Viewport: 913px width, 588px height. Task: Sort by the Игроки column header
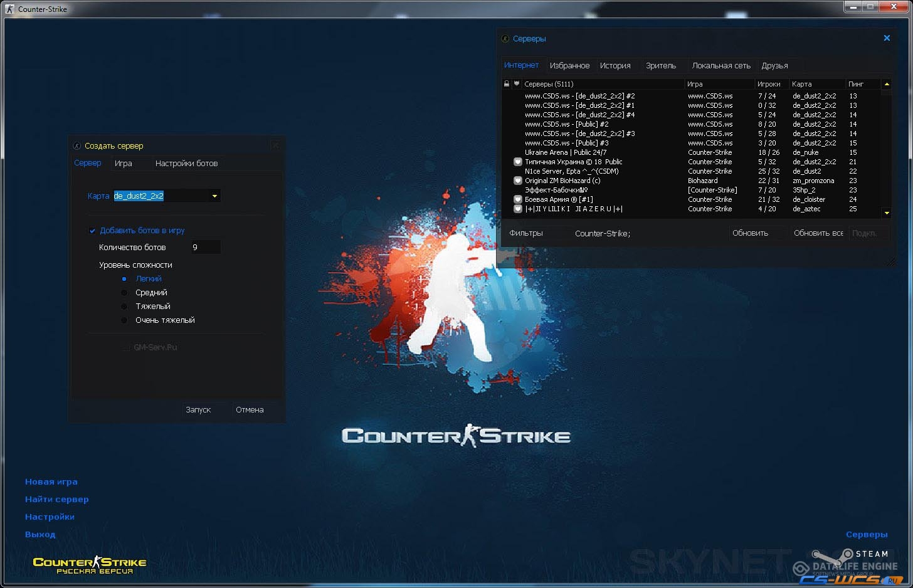tap(772, 84)
